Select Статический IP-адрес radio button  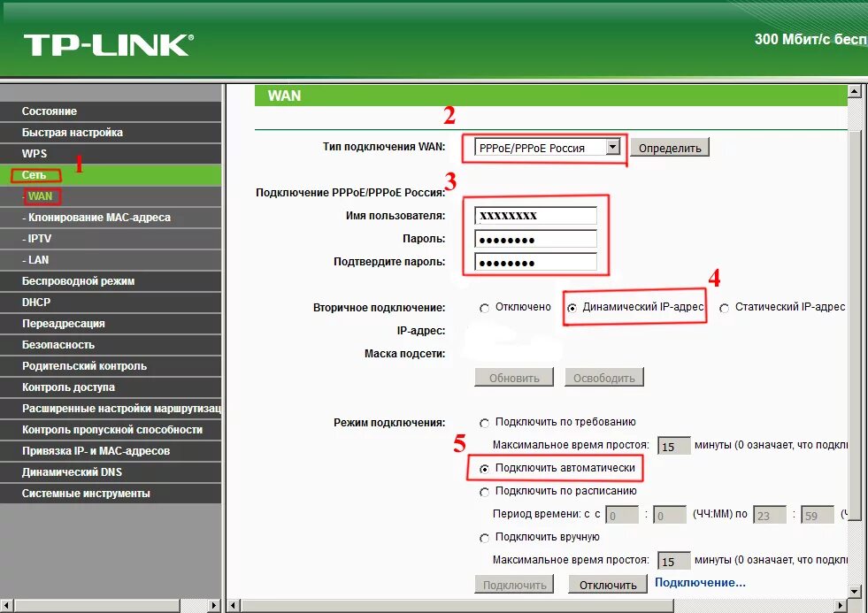[x=724, y=308]
